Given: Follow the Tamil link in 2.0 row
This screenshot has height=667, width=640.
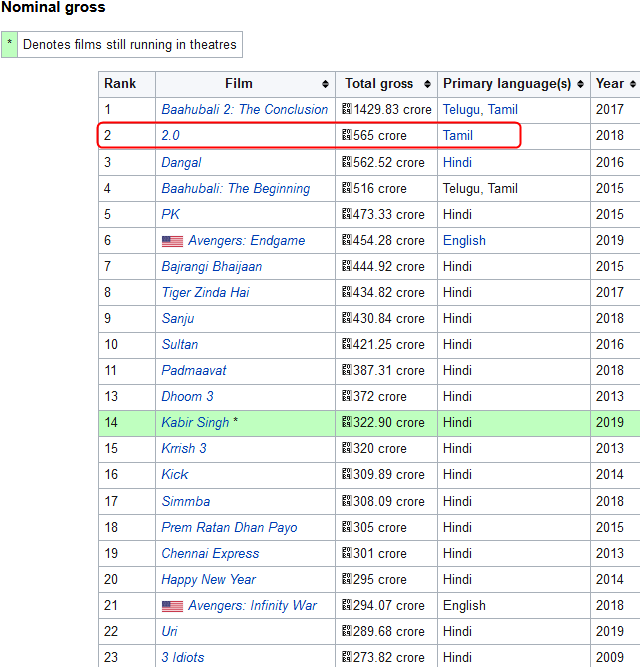Looking at the screenshot, I should [458, 136].
